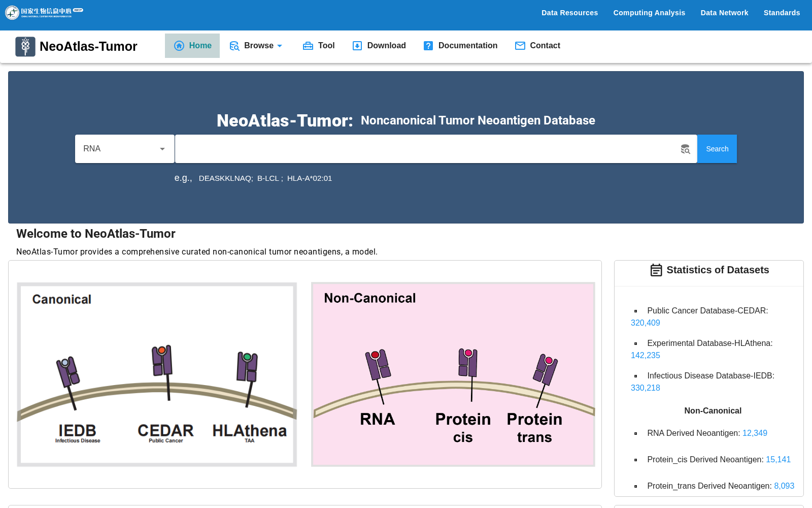Open the Documentation page
Image resolution: width=812 pixels, height=508 pixels.
pos(460,46)
